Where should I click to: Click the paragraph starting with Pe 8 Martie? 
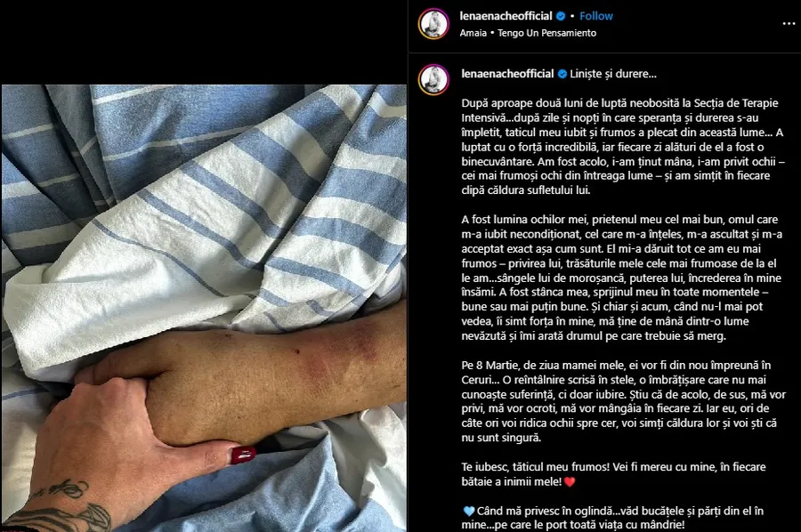coord(624,401)
